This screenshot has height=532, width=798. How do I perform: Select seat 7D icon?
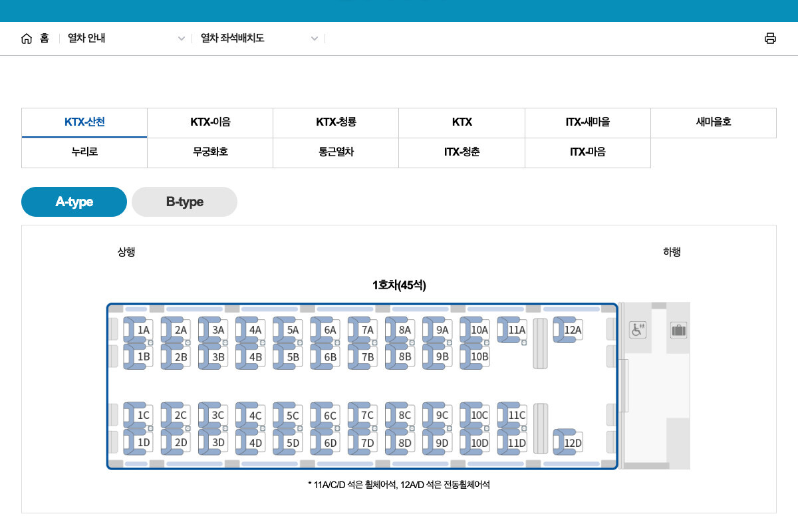coord(362,442)
